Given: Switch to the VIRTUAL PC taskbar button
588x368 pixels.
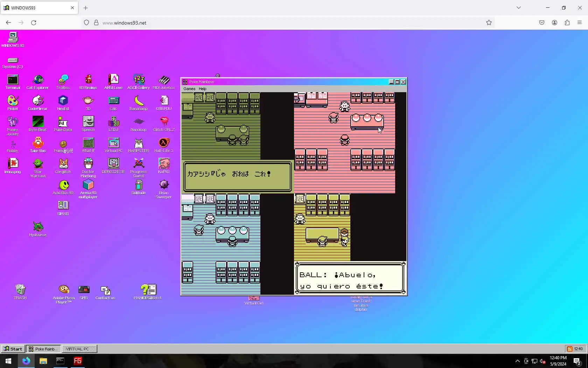Looking at the screenshot, I should [79, 349].
